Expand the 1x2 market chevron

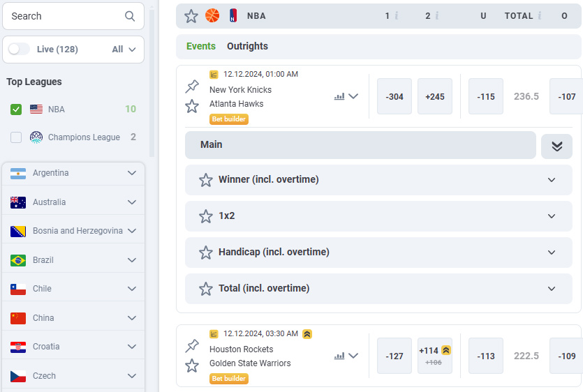tap(552, 216)
